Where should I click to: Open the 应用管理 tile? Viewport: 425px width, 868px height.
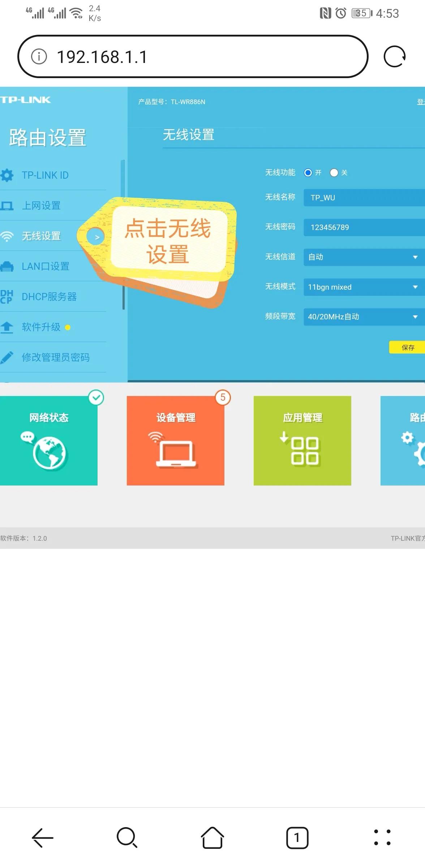click(x=302, y=441)
